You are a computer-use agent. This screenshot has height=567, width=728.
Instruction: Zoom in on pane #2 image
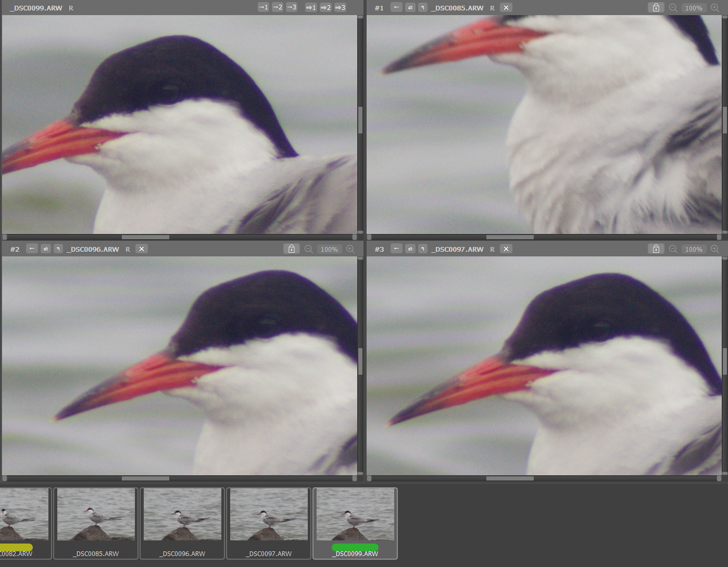pos(350,249)
